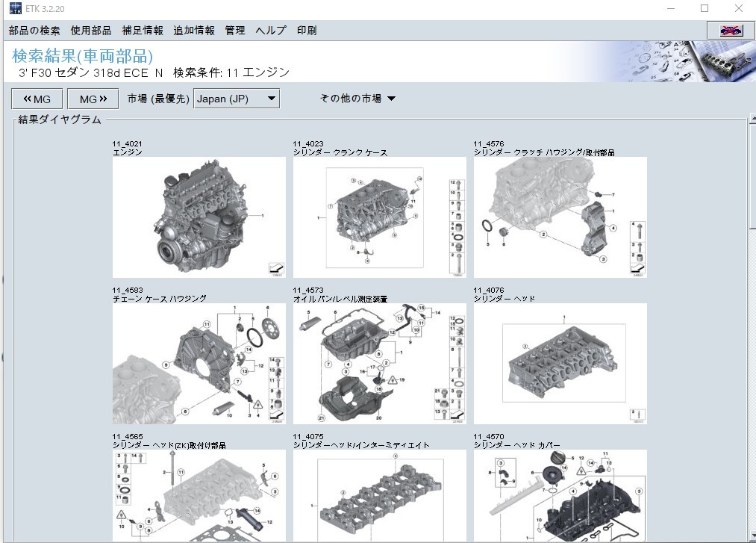This screenshot has height=543, width=756.
Task: Open the 11_4076 シリンダー ヘッド diagram
Action: click(x=560, y=364)
